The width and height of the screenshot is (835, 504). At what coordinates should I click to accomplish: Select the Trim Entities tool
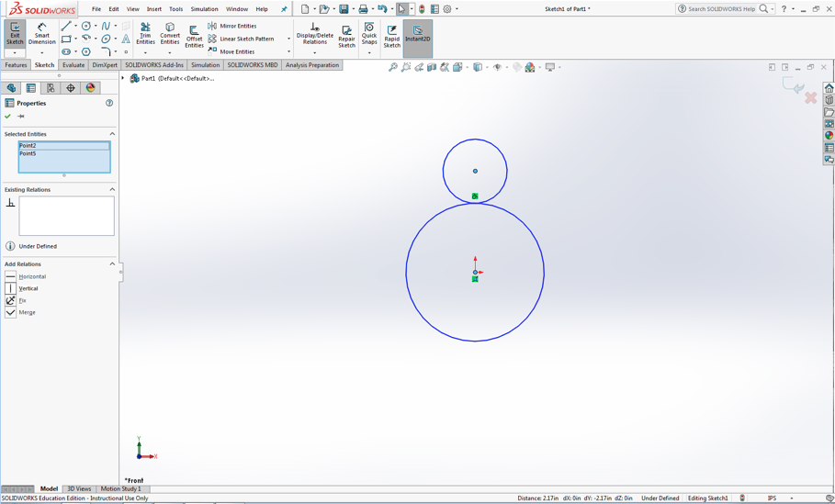[145, 34]
